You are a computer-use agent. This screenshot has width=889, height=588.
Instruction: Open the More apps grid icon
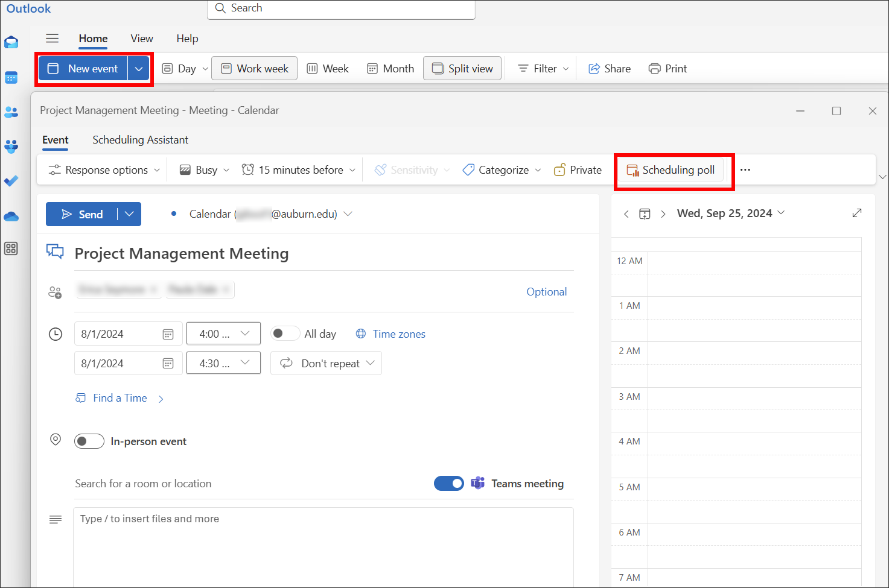11,248
